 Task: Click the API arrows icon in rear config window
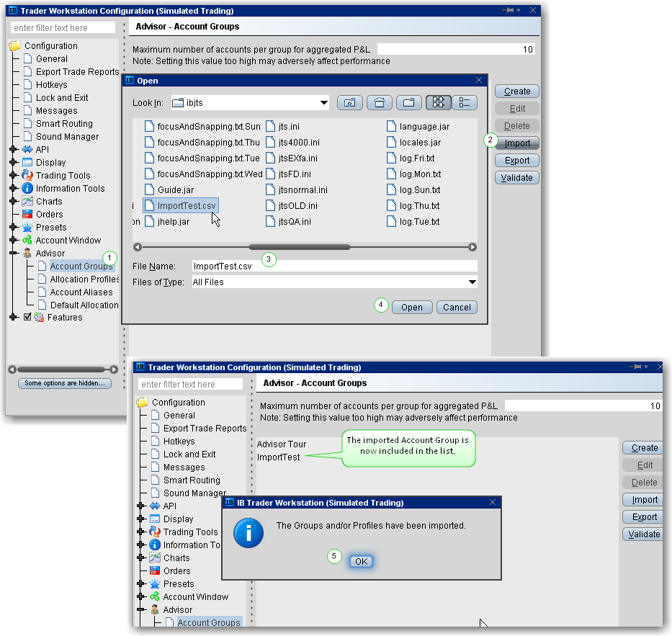27,150
